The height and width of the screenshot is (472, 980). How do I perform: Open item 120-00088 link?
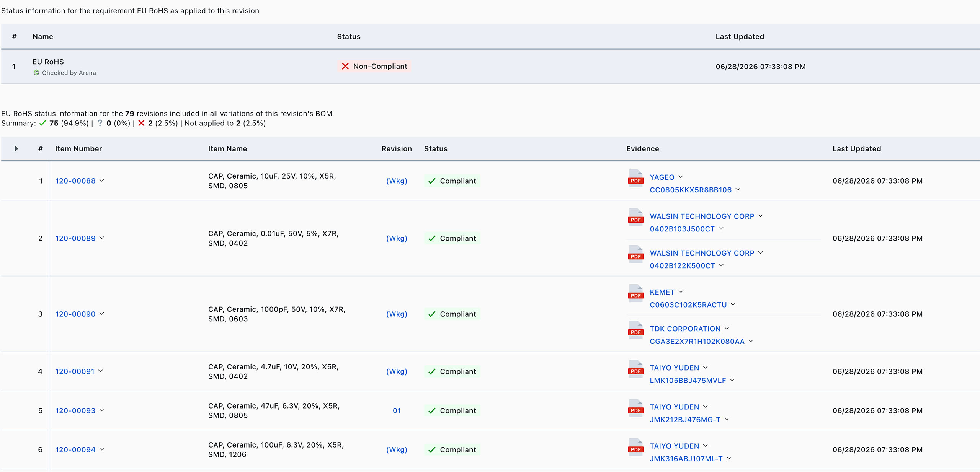[75, 181]
